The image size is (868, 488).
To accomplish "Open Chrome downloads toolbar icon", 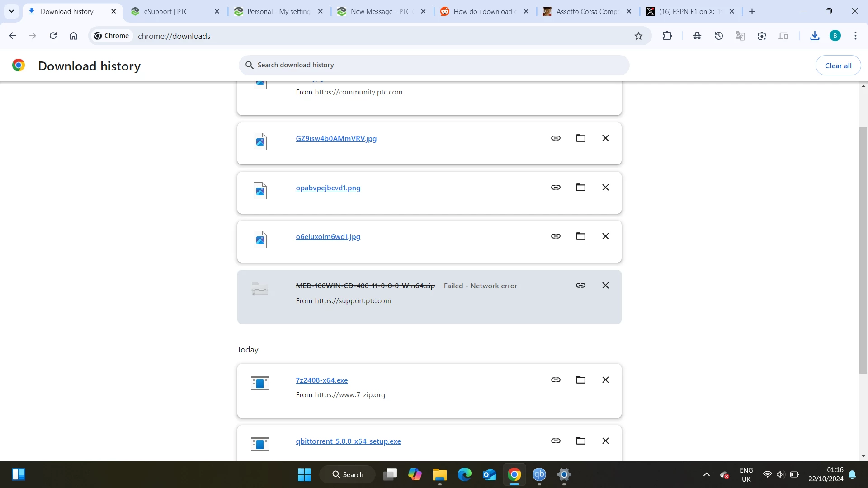I will coord(815,36).
